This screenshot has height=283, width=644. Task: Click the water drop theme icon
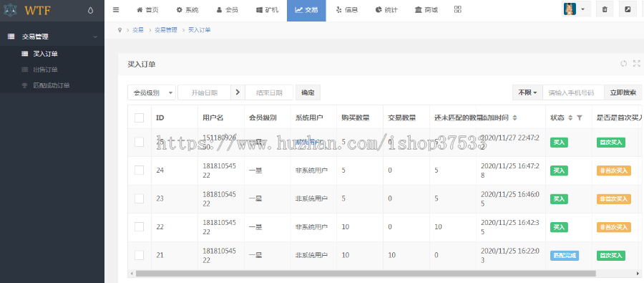coord(90,11)
